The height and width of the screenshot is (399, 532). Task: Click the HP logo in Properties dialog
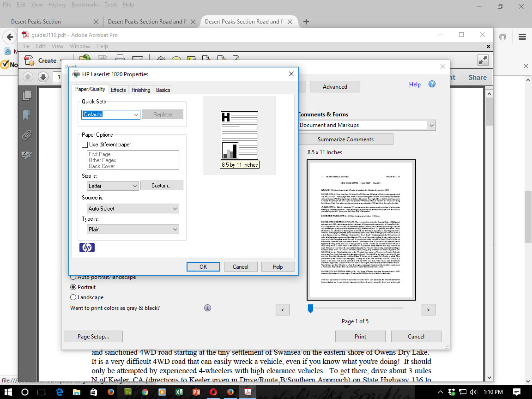point(87,248)
